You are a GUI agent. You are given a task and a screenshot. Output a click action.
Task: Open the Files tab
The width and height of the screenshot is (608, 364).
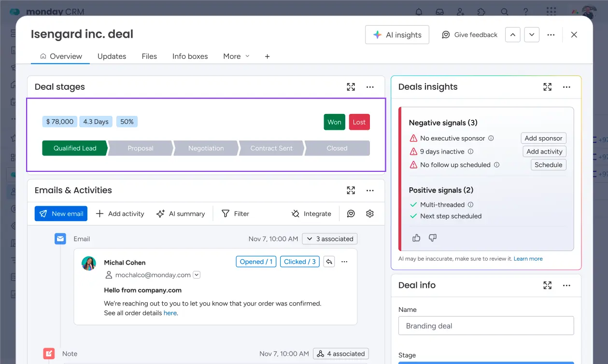point(149,56)
